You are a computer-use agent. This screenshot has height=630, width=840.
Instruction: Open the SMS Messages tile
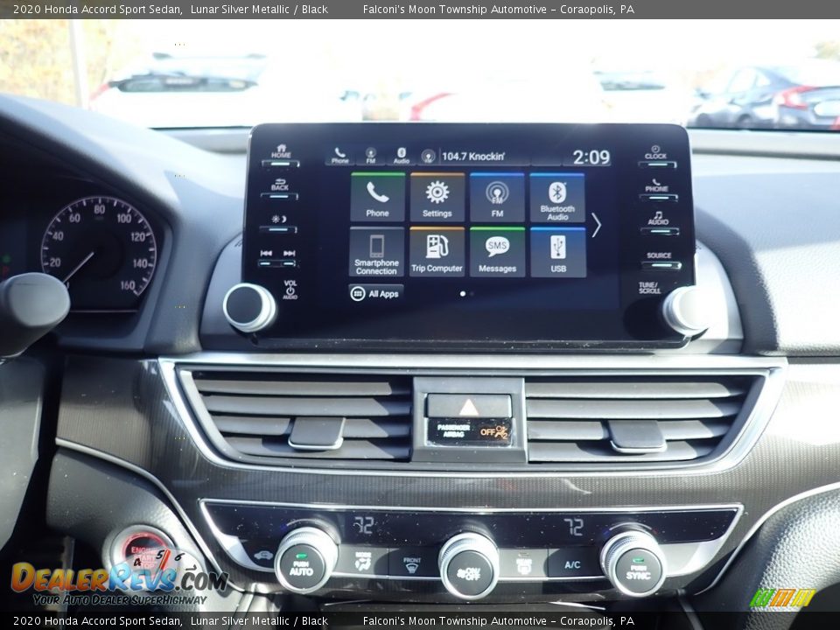click(x=497, y=252)
